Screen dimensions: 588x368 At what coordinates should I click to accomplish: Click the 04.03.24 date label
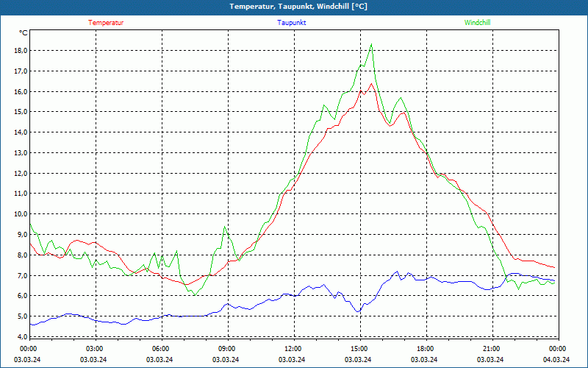click(x=556, y=359)
